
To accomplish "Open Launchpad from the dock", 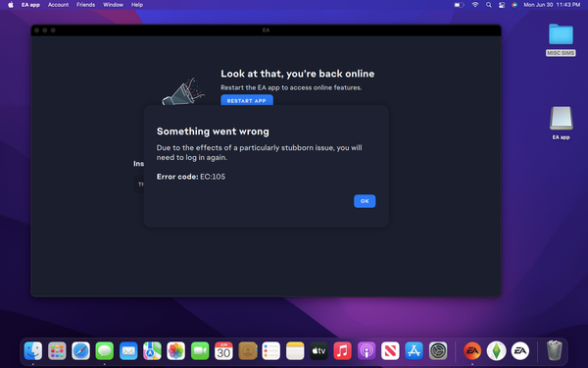I will [57, 350].
